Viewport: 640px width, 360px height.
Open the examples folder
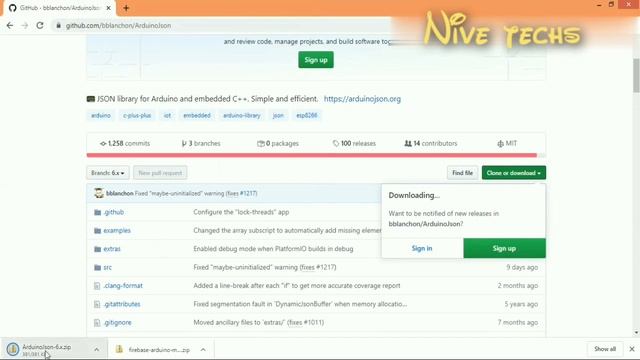(117, 230)
